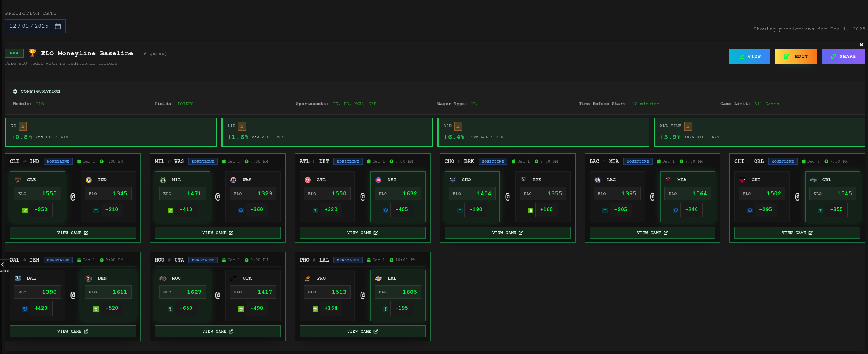Viewport: 868px width, 354px height.
Task: Click the warning triangle on the ALL-TIME card
Action: click(688, 126)
